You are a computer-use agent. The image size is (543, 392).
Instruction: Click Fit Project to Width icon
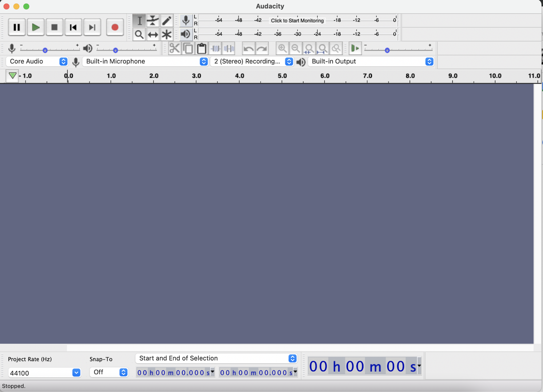pyautogui.click(x=322, y=49)
